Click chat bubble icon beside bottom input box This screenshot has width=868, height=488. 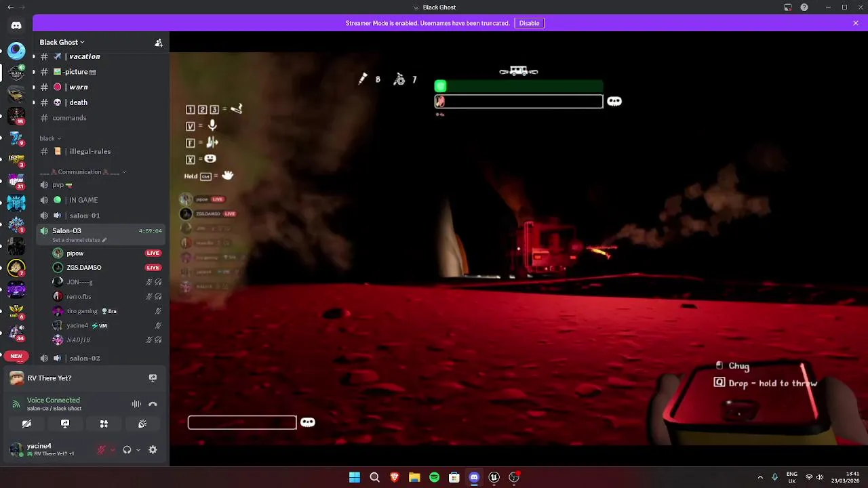[x=308, y=422]
